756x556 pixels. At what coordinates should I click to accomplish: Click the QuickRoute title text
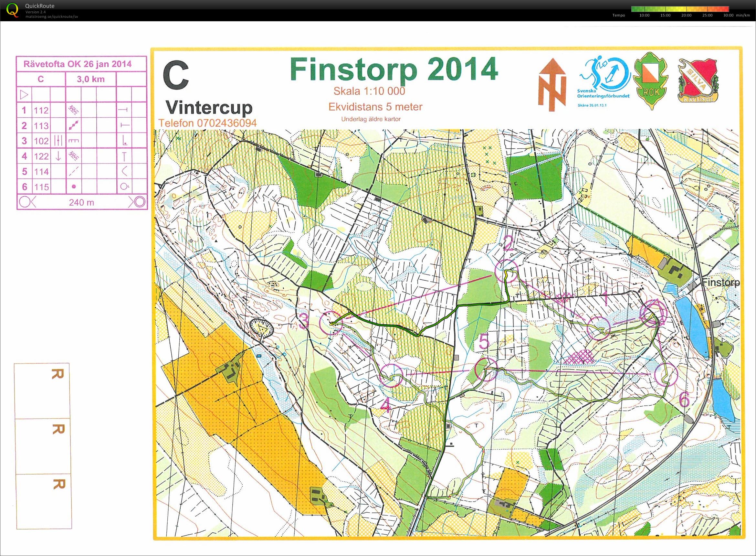(x=40, y=6)
